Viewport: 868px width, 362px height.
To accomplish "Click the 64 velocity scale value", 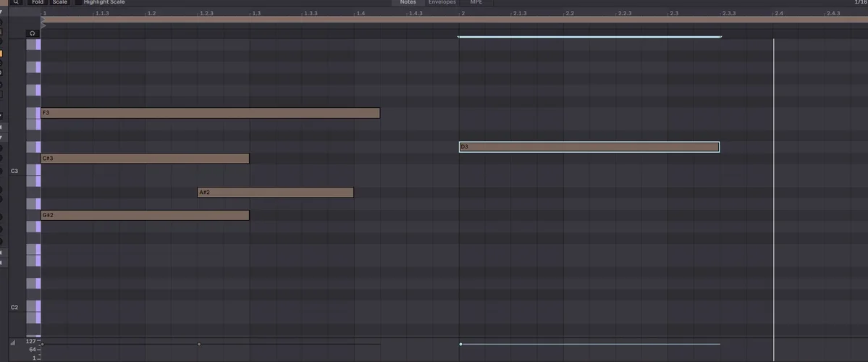I will point(33,350).
